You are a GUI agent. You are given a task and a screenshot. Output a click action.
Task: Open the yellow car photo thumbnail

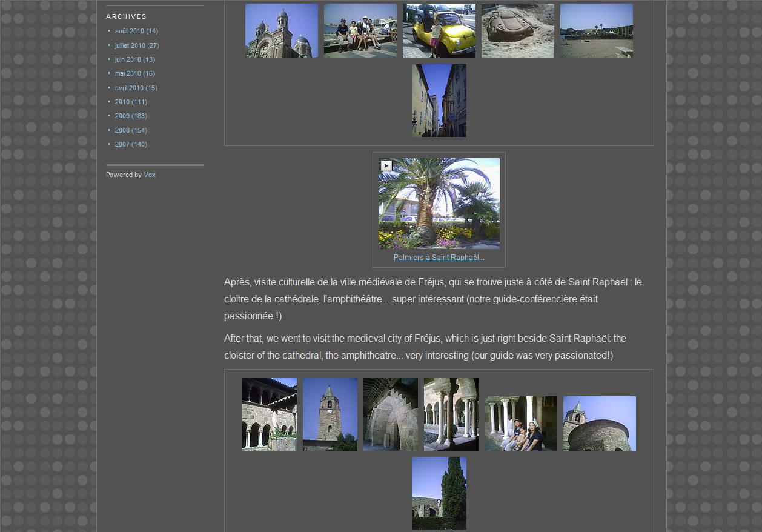(439, 31)
